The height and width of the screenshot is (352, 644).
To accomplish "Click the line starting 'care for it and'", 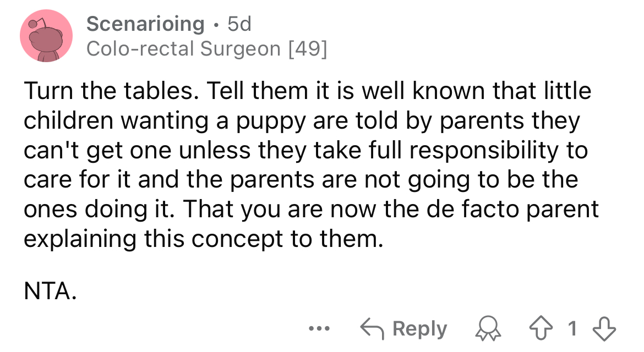I will click(x=301, y=180).
